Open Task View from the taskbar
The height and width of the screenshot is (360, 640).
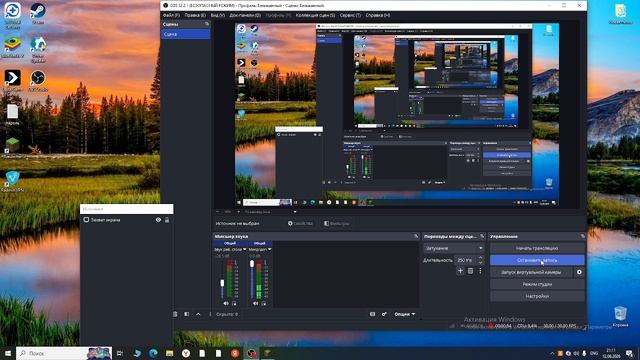120,353
